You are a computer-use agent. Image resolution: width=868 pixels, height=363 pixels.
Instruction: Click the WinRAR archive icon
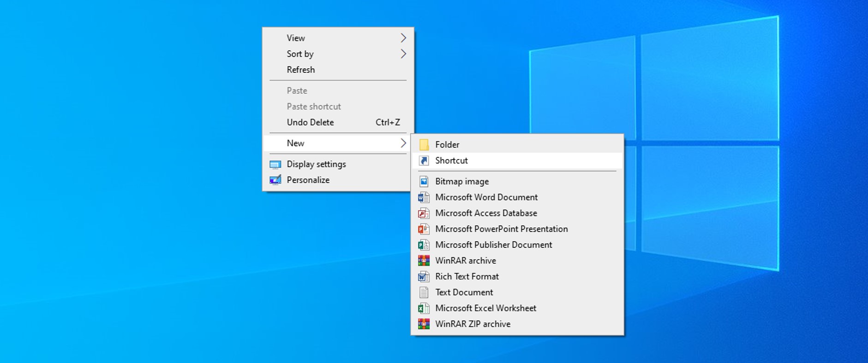click(424, 261)
